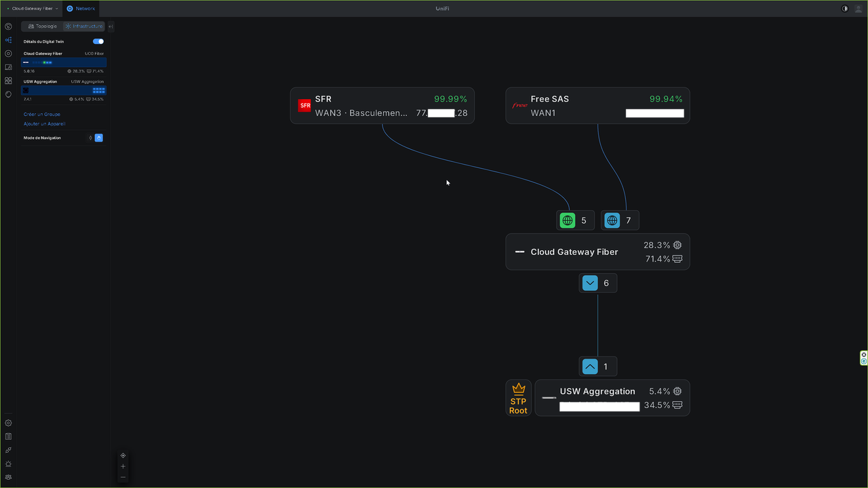Viewport: 868px width, 488px height.
Task: Click Cloud Gateway Fiber CPU chip icon
Action: click(x=677, y=245)
